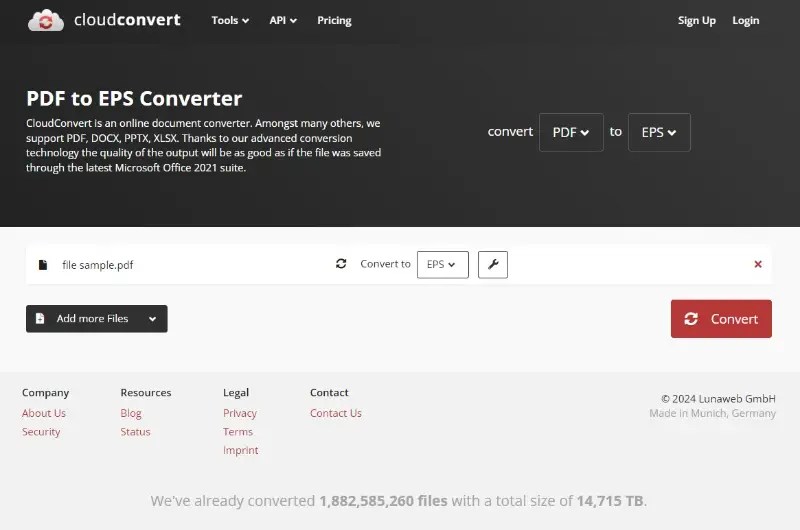Click the red Convert button
Screen dimensions: 800x530
click(721, 318)
